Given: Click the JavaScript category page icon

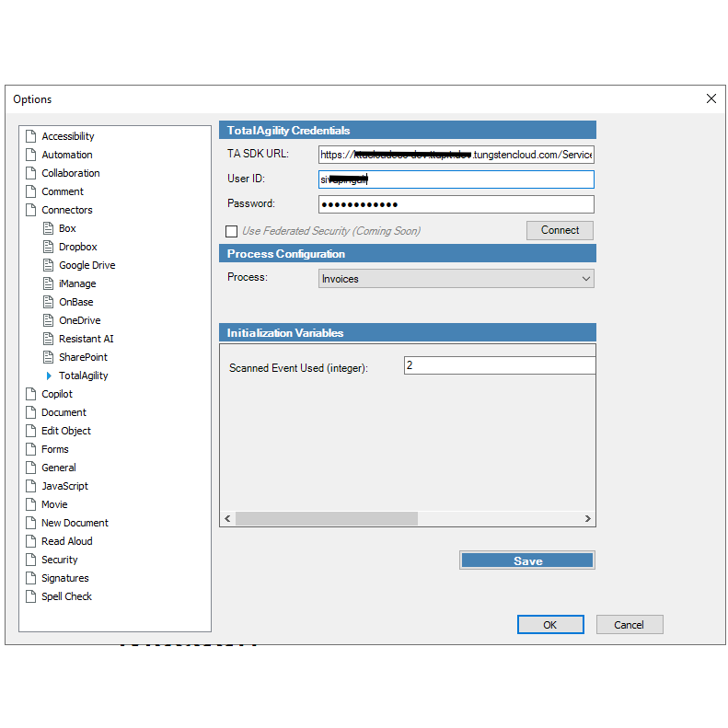Looking at the screenshot, I should click(31, 486).
